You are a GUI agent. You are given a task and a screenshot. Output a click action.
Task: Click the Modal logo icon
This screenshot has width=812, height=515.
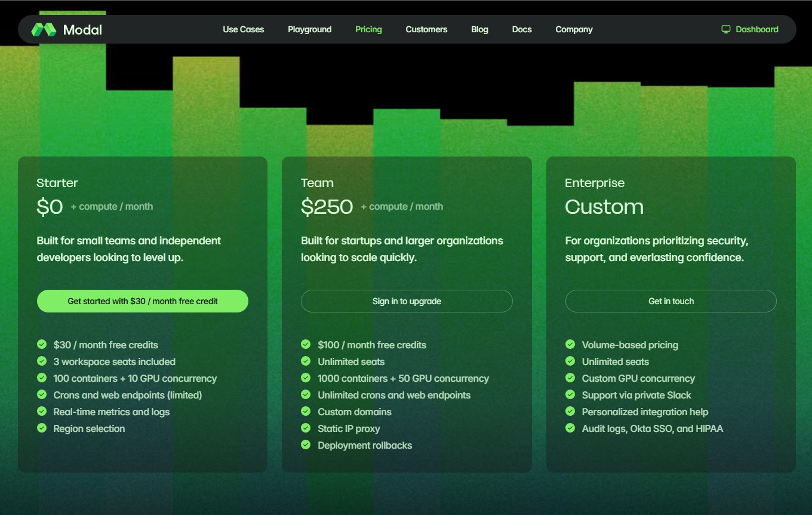pyautogui.click(x=44, y=29)
